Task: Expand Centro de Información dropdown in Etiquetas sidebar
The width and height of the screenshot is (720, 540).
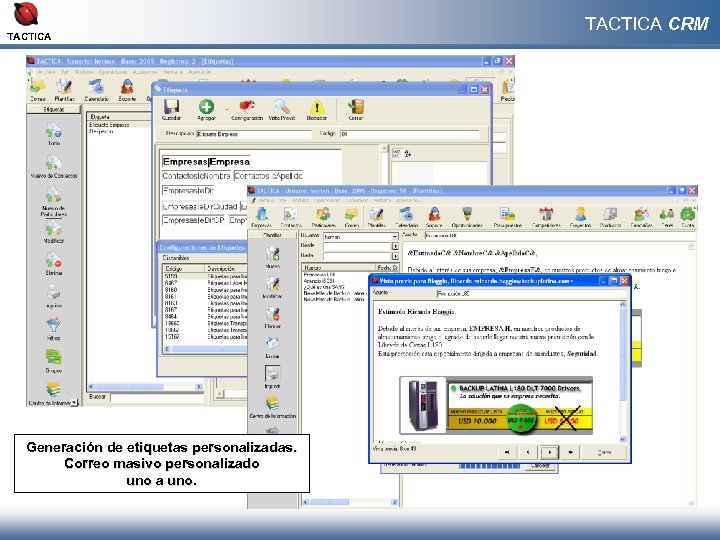Action: tap(74, 403)
